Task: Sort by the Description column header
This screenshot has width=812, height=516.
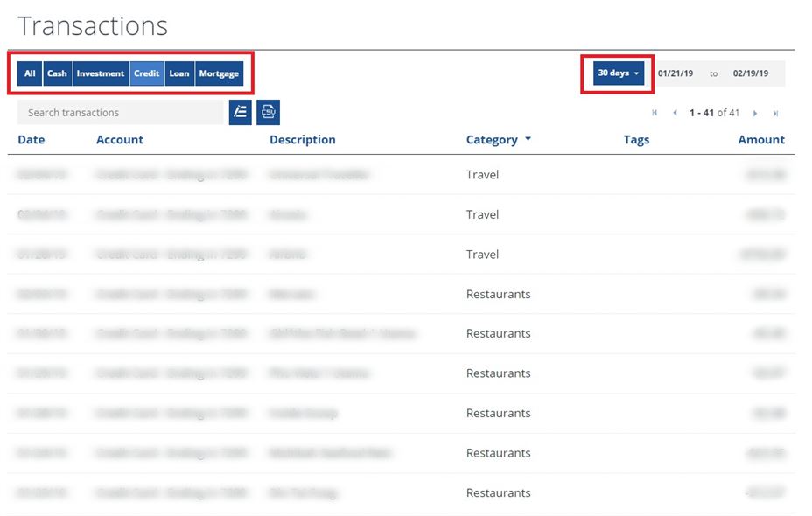Action: tap(302, 140)
